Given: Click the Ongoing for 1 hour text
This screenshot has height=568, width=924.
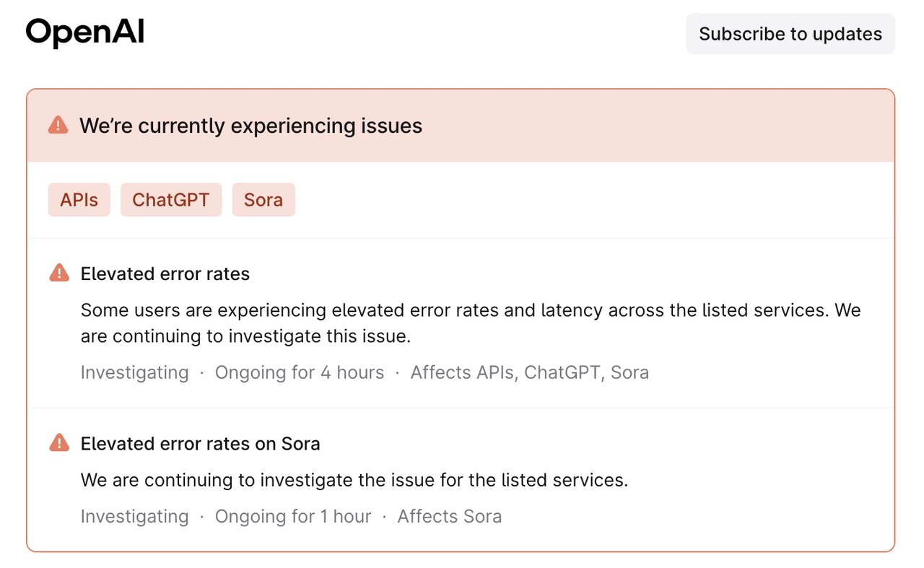Looking at the screenshot, I should (x=293, y=517).
